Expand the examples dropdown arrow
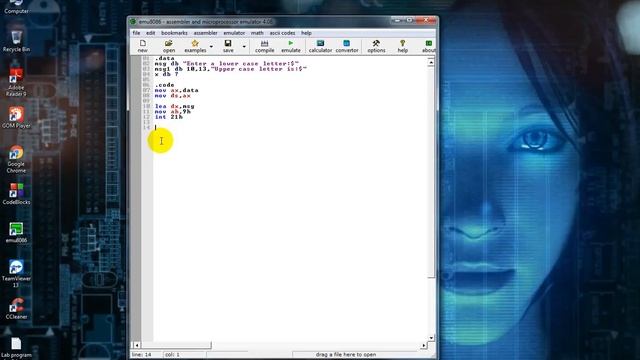Viewport: 640px width, 360px height. [x=211, y=47]
